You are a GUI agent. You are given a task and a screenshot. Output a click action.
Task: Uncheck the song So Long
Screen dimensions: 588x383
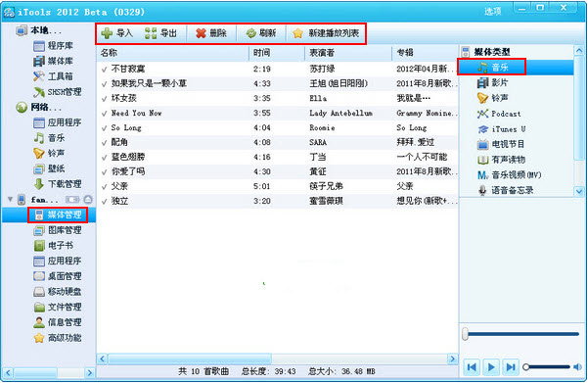[105, 128]
